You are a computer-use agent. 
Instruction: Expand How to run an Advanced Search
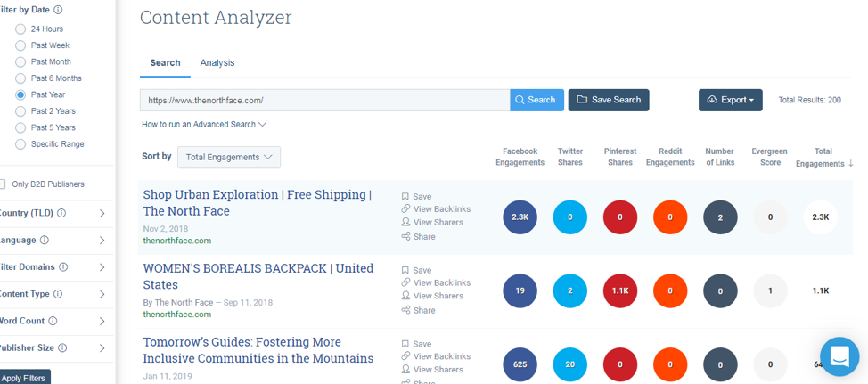[204, 125]
